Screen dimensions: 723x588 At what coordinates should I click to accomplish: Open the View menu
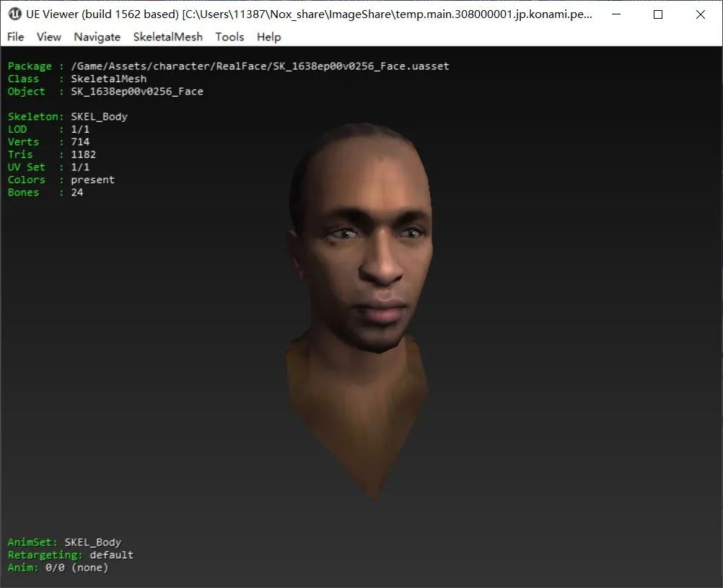coord(49,37)
